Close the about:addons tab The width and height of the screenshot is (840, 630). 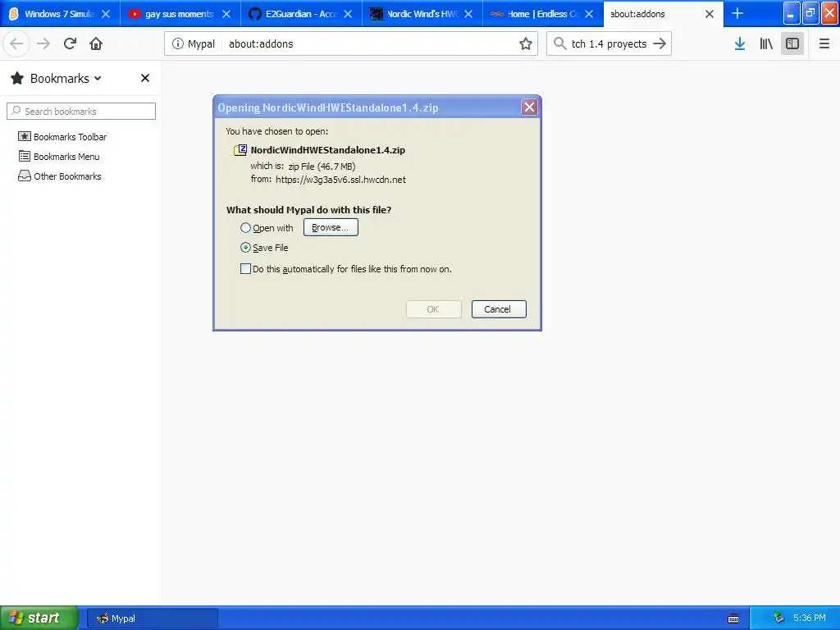point(710,14)
